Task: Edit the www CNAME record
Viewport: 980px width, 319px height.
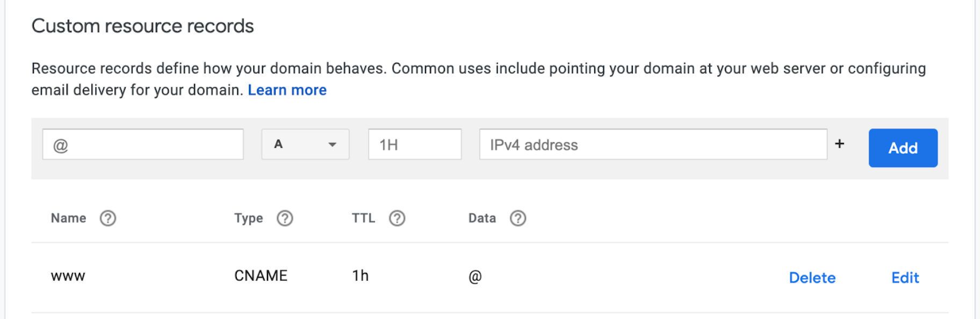Action: (905, 278)
